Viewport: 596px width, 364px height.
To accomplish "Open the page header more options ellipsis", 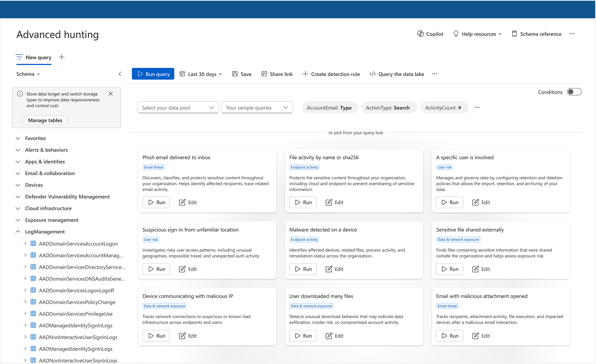I will coord(572,34).
